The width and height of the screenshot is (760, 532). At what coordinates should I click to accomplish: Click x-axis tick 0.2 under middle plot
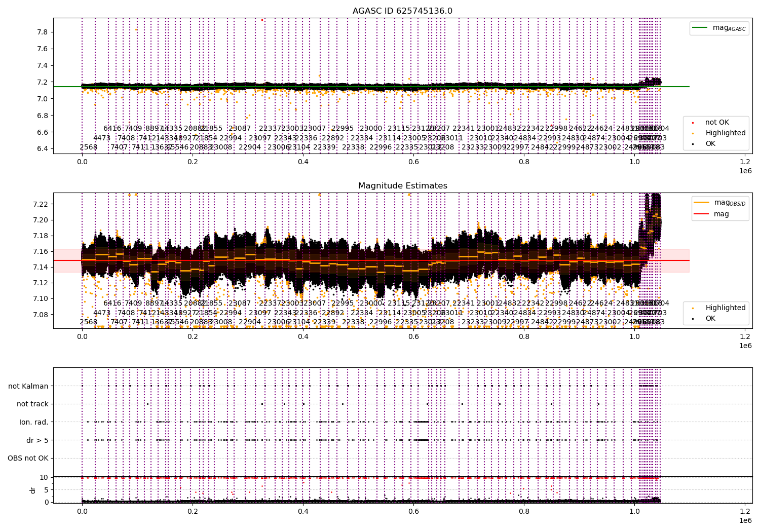193,336
